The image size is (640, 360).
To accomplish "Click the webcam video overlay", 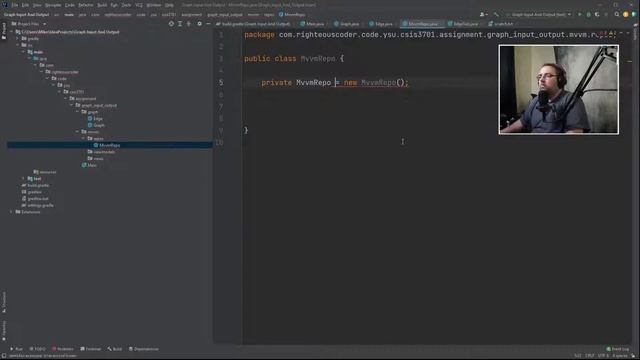I will tap(558, 89).
